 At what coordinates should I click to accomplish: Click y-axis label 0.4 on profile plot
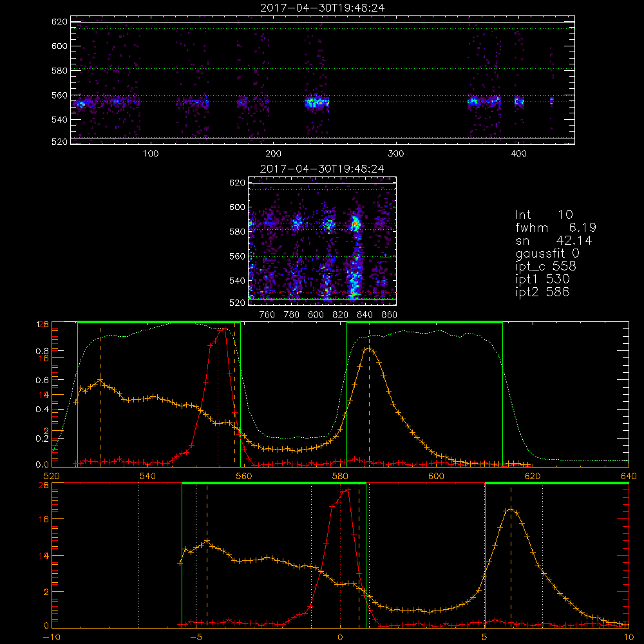[x=42, y=410]
